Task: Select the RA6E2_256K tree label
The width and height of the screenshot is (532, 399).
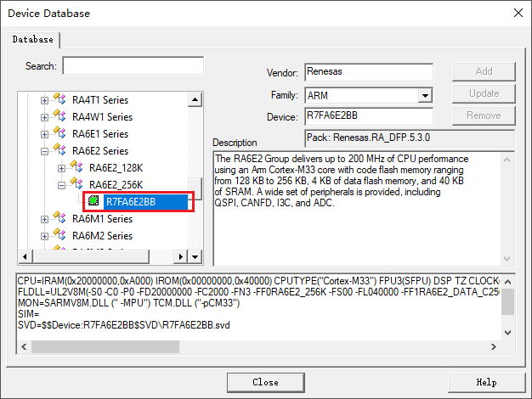Action: (116, 185)
